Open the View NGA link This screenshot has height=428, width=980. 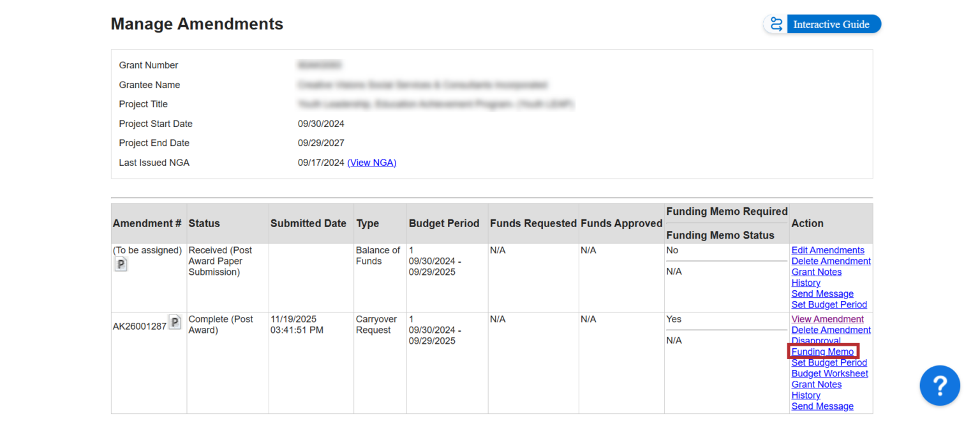click(x=371, y=163)
